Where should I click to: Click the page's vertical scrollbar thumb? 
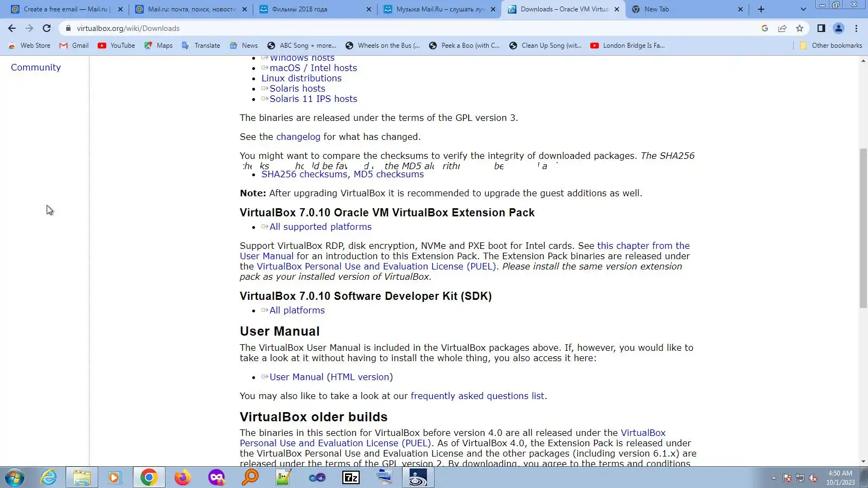[863, 228]
